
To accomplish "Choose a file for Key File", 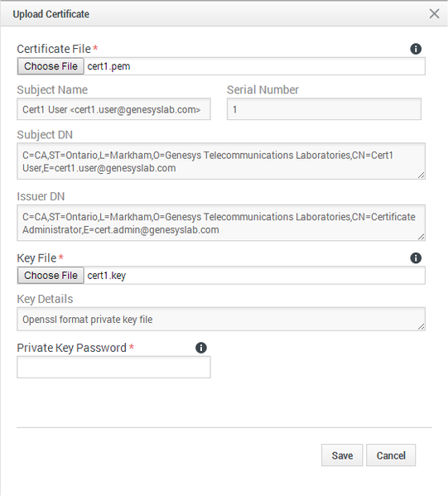I will click(x=51, y=275).
